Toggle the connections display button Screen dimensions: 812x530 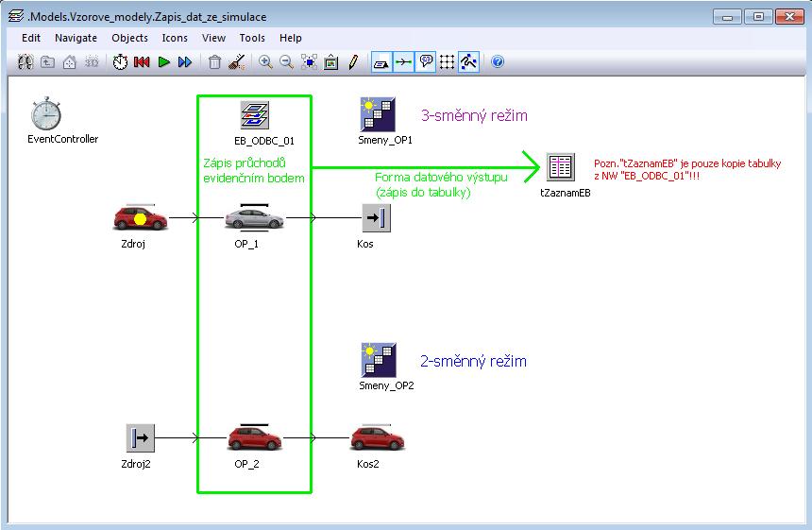coord(403,62)
